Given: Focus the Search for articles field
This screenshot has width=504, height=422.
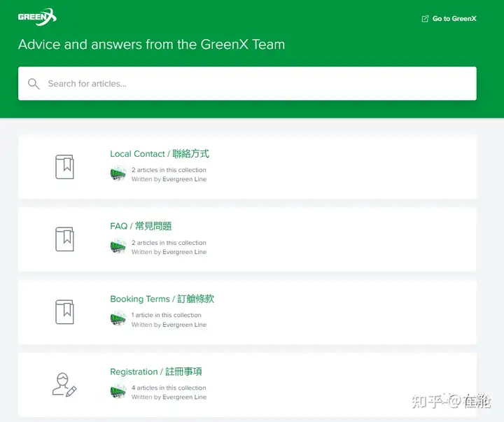Looking at the screenshot, I should coord(247,83).
